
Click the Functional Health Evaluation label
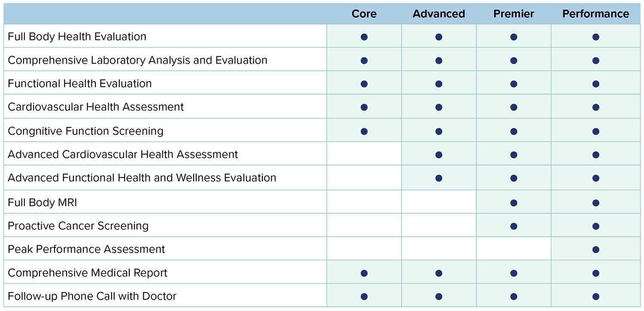pyautogui.click(x=80, y=84)
